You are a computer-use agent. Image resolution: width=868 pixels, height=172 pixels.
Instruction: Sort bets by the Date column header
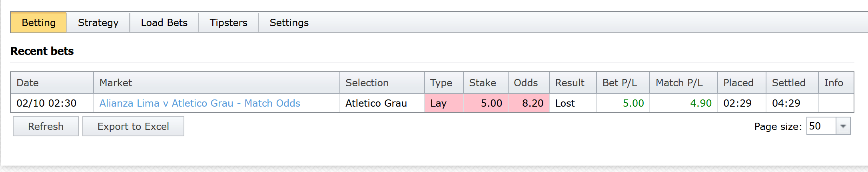[28, 83]
